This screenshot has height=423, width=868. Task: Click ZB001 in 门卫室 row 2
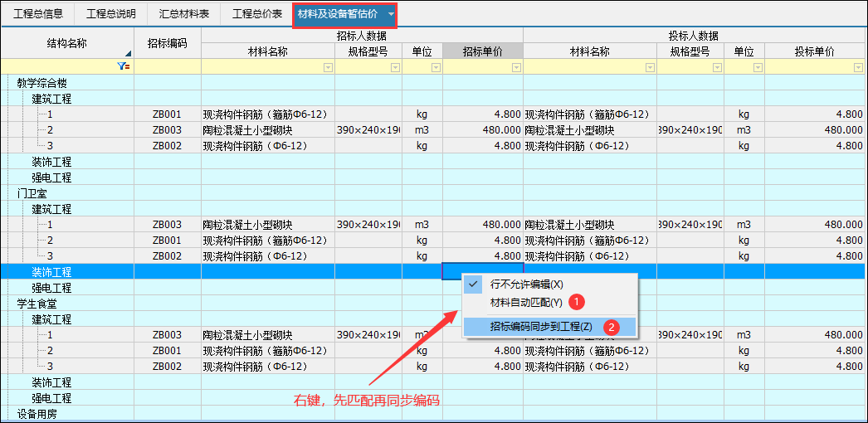pos(167,241)
